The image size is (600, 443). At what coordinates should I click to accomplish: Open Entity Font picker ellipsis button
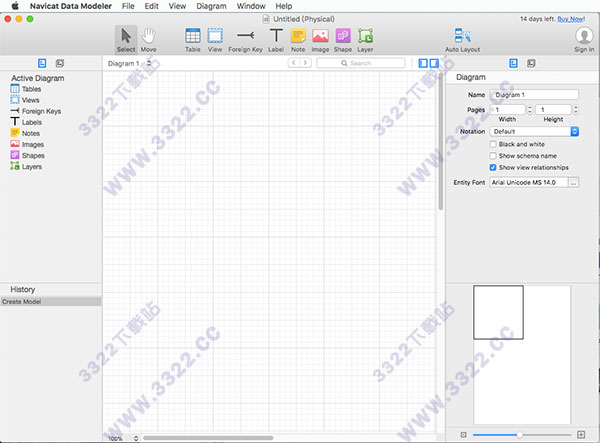[573, 182]
